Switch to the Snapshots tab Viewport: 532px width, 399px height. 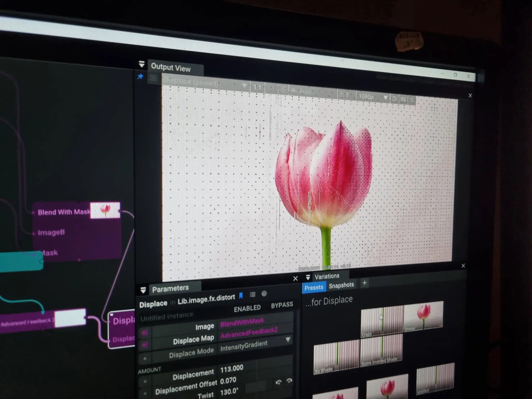coord(341,285)
